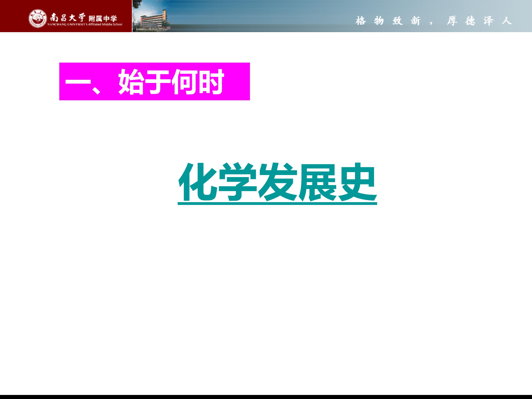Click the 附属中学 text in header

tap(103, 18)
